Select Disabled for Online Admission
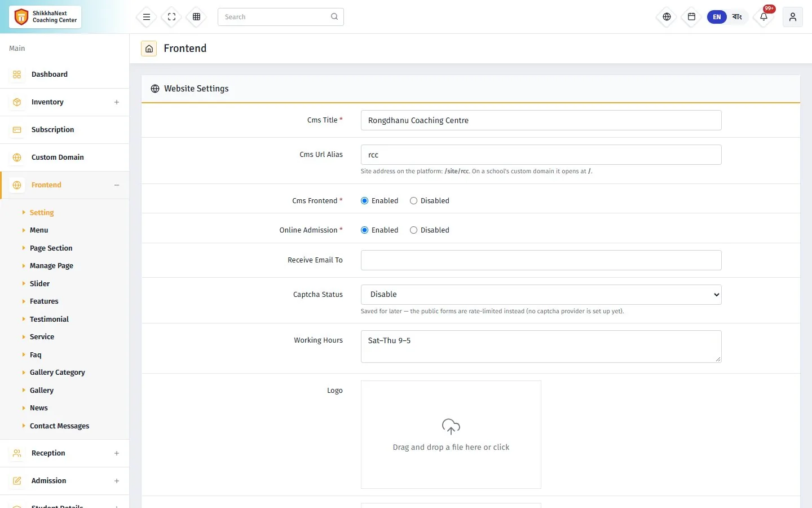The height and width of the screenshot is (508, 812). pos(413,230)
